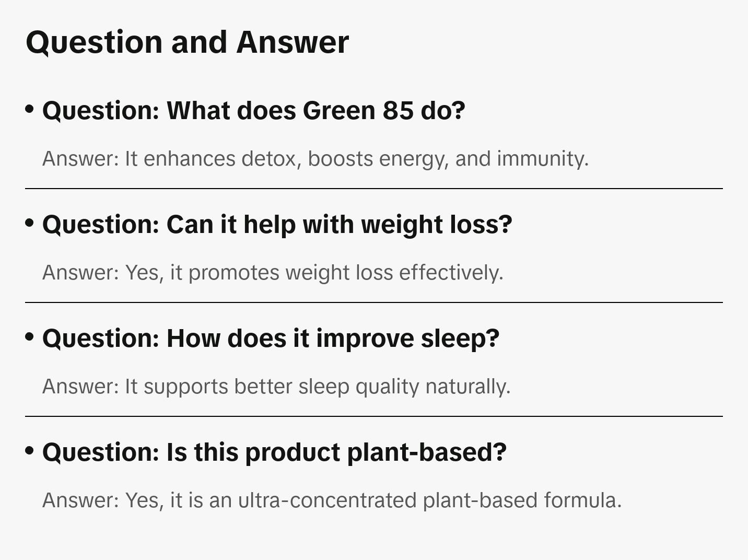Click the answer about detox, energy, and immunity
This screenshot has height=560, width=748.
point(315,159)
